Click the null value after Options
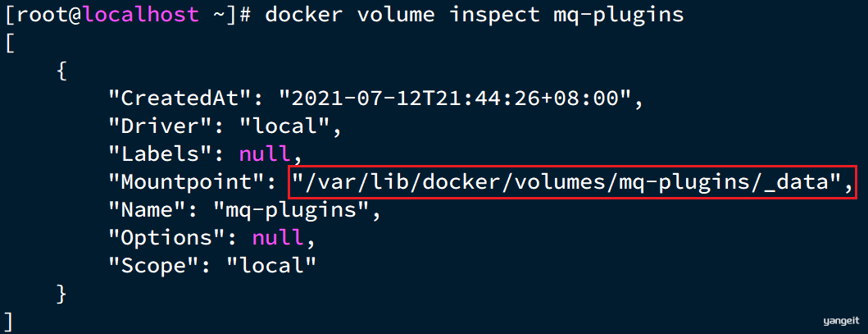Image resolution: width=868 pixels, height=334 pixels. [278, 239]
